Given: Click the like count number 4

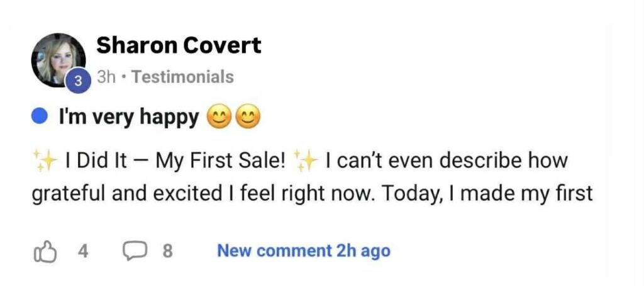Looking at the screenshot, I should coord(82,251).
